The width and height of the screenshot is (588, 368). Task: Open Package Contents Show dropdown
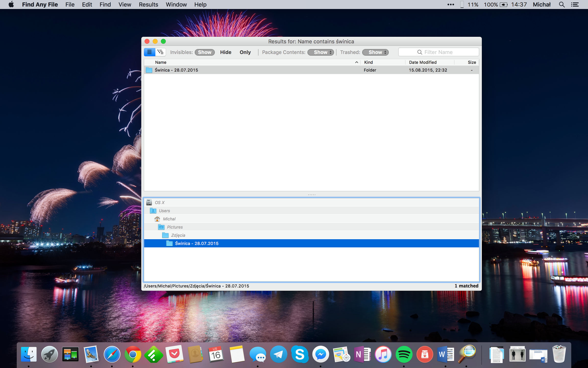pos(321,52)
